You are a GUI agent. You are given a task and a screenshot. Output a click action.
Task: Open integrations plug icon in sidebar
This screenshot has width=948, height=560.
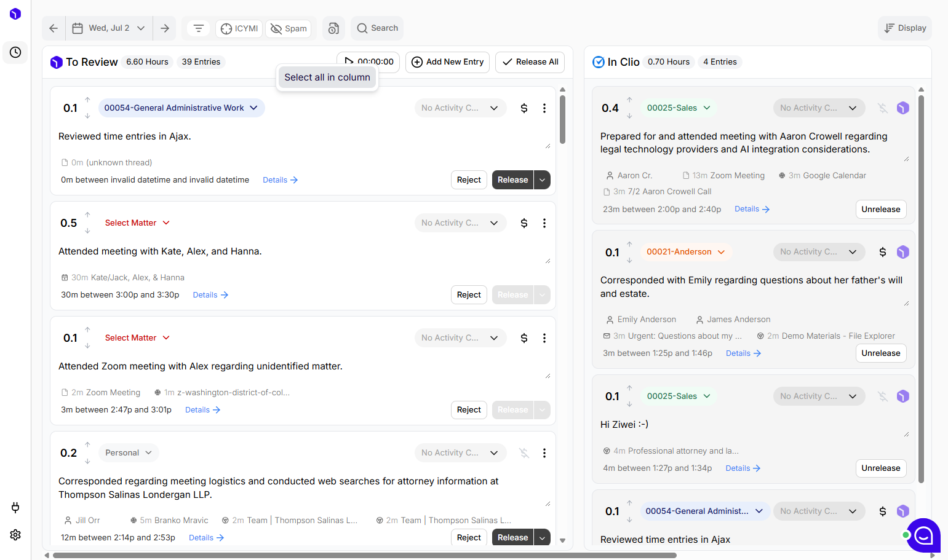click(x=15, y=507)
